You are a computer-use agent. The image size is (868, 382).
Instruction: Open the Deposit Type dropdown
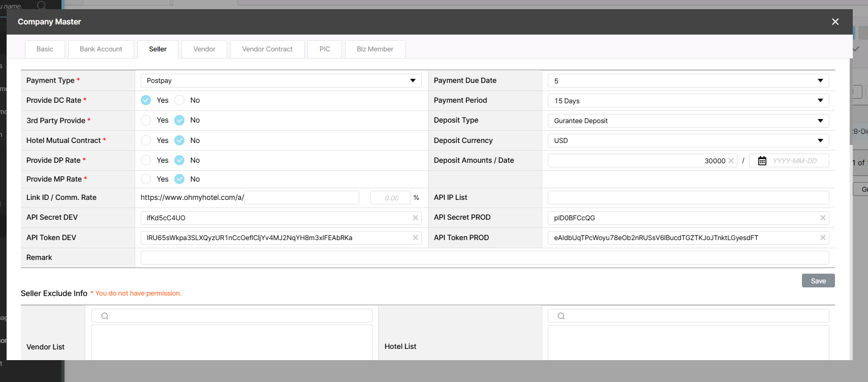coord(688,121)
